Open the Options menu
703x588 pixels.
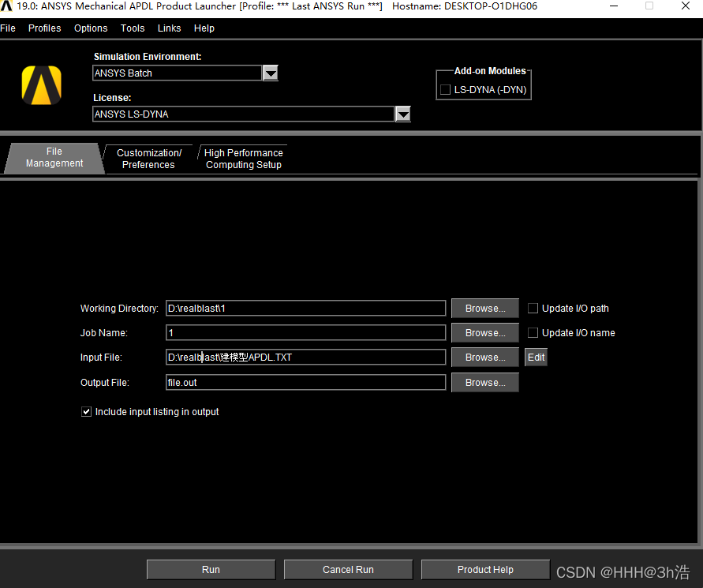91,28
